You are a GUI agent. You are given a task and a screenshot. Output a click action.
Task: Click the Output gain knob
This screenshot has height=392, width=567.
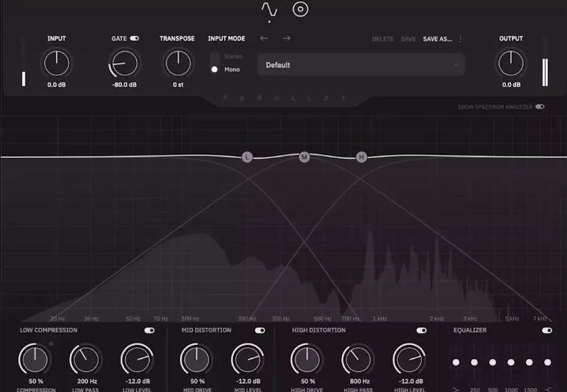(510, 63)
